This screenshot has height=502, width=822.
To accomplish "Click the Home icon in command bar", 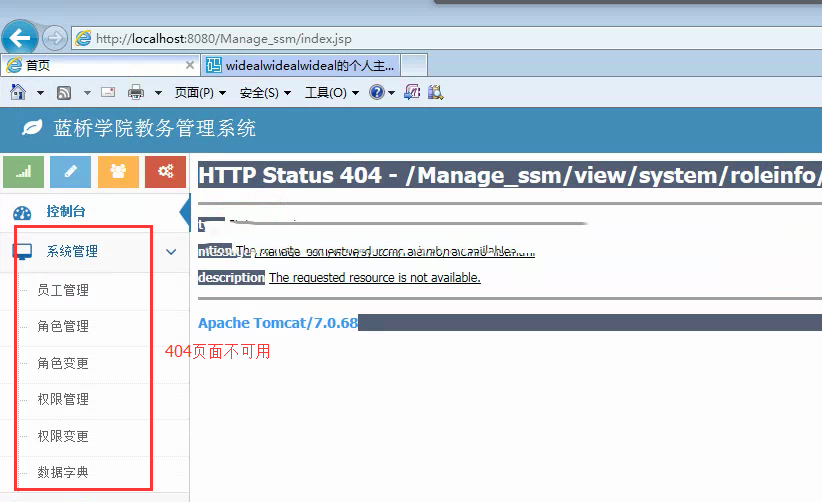I will pos(18,93).
